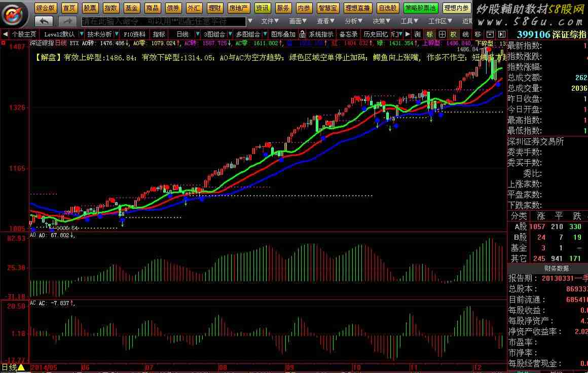Click the 理想直播 button
Image resolution: width=588 pixels, height=373 pixels.
pos(358,8)
